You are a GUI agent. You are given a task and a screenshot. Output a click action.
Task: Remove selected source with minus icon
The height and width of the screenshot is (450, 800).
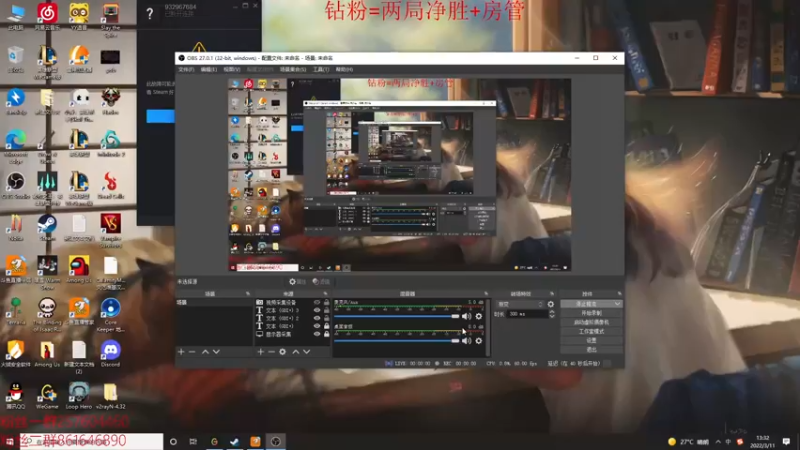pyautogui.click(x=271, y=352)
